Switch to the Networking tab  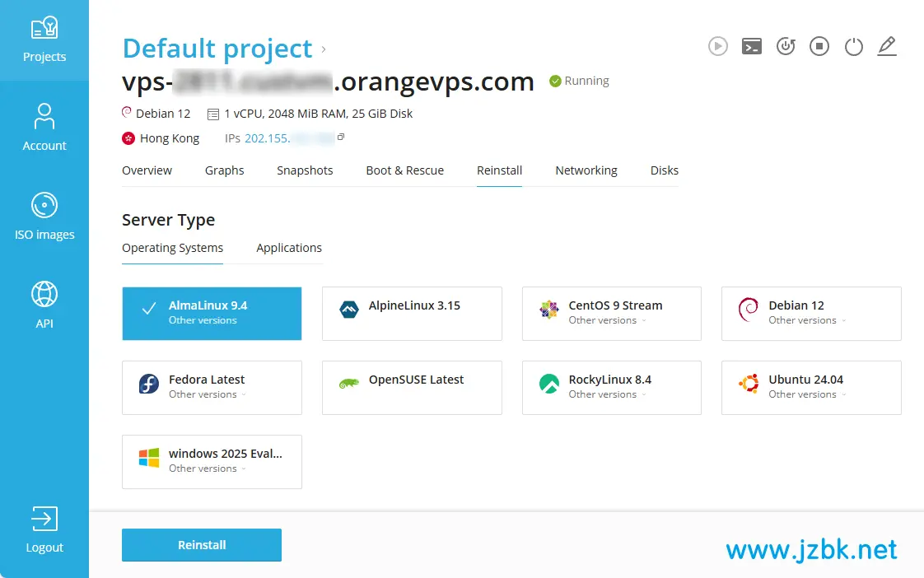coord(586,170)
